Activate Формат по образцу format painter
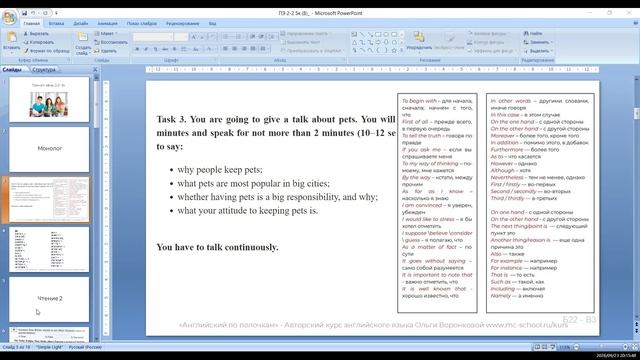 46,51
